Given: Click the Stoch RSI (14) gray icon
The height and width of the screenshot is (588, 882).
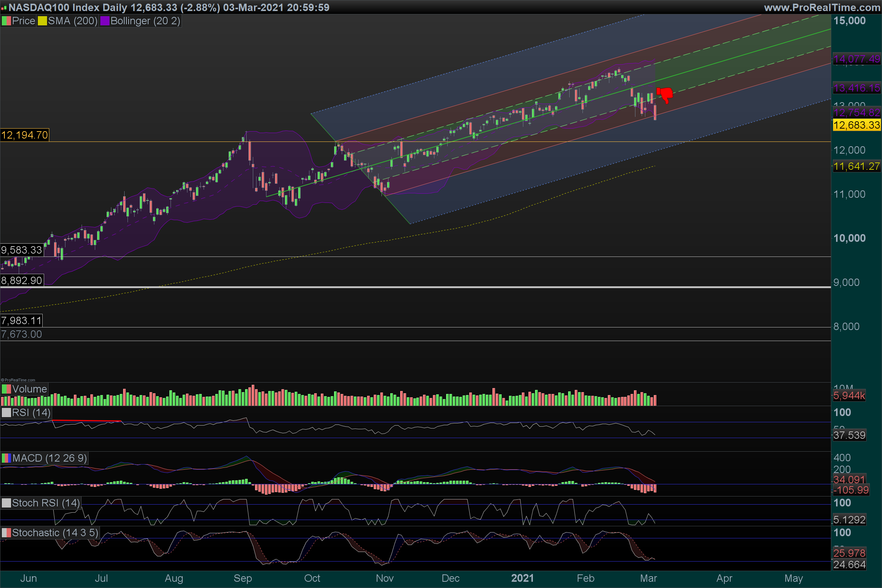Looking at the screenshot, I should 6,503.
